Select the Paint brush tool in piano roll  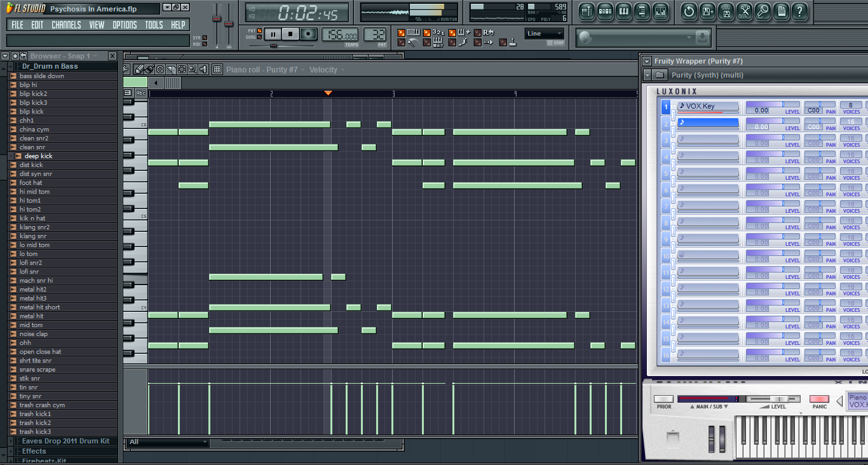[x=149, y=69]
